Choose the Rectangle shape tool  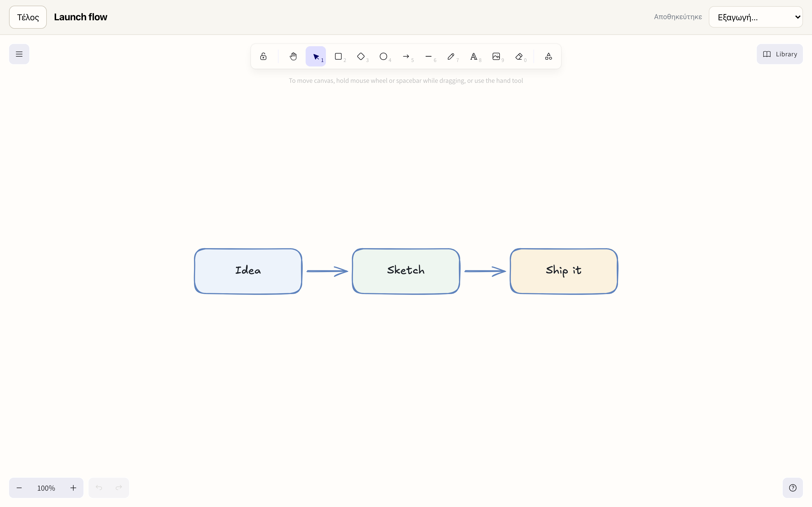point(338,56)
